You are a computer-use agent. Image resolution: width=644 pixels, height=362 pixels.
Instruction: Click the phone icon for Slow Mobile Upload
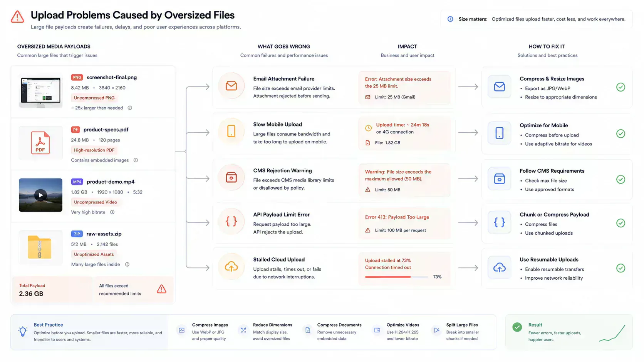(x=231, y=131)
